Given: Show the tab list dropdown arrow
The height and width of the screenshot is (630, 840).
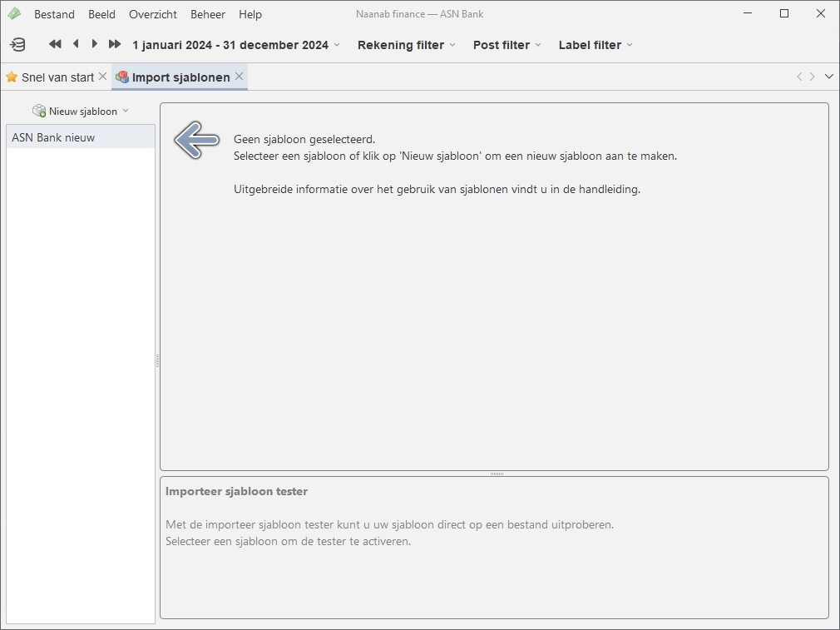Looking at the screenshot, I should coord(828,77).
